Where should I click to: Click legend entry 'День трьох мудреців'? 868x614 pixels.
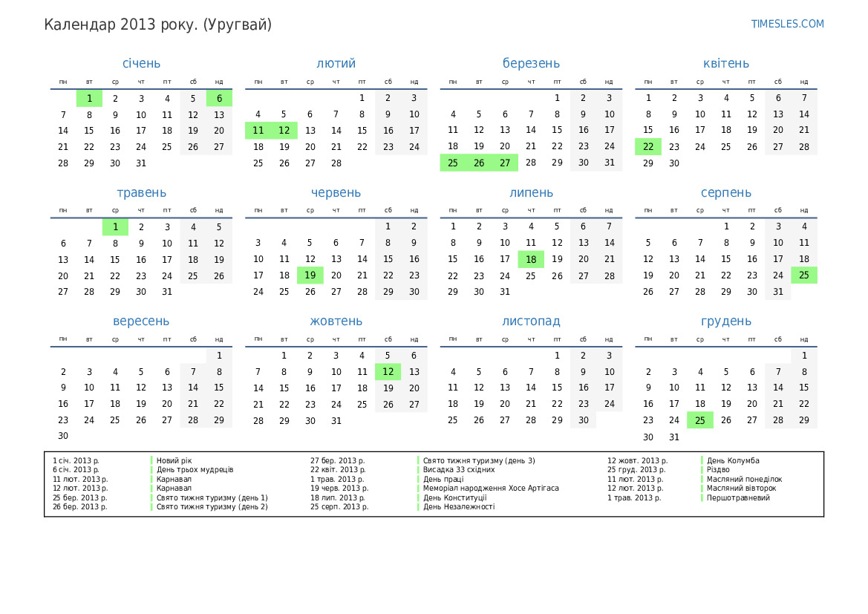(x=195, y=469)
